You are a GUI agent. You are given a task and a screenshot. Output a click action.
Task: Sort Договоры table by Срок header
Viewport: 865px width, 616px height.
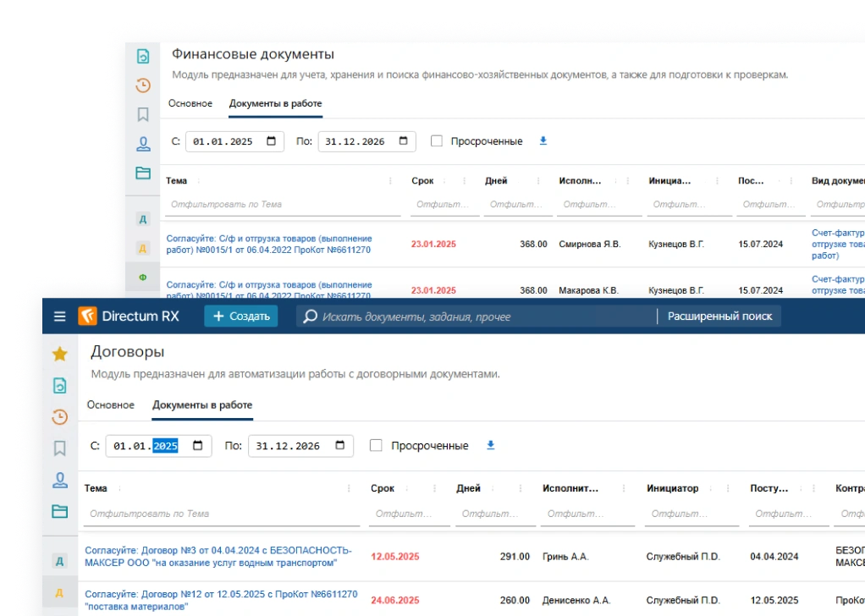pos(383,488)
